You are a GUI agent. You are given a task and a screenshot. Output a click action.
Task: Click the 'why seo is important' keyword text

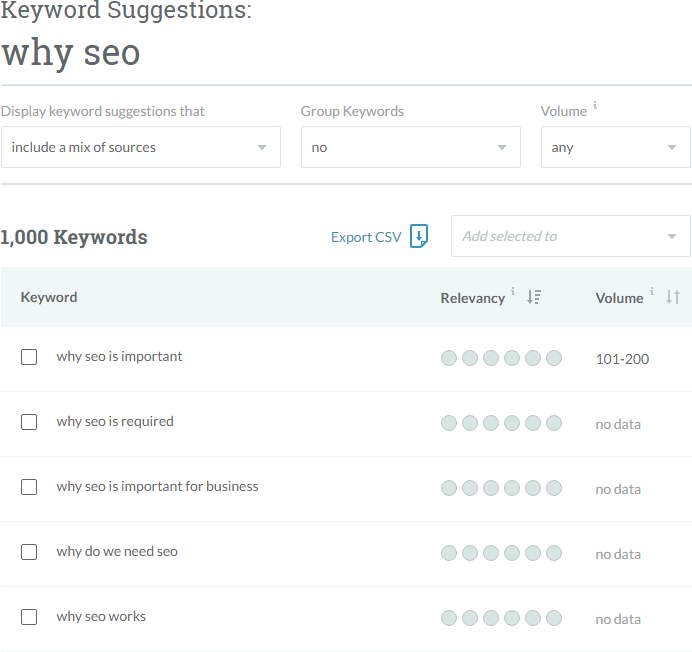[119, 356]
